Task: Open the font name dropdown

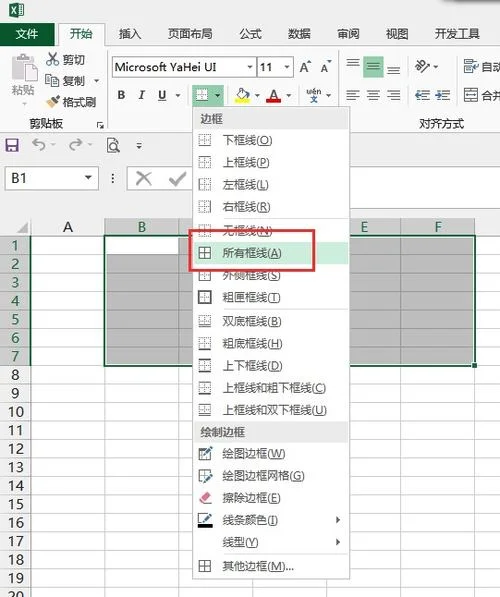Action: tap(250, 67)
